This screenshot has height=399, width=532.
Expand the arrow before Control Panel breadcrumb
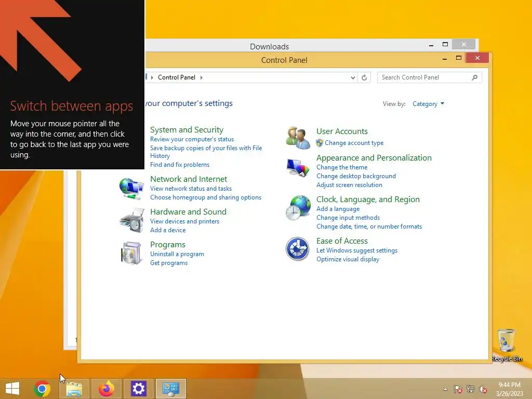pos(152,78)
